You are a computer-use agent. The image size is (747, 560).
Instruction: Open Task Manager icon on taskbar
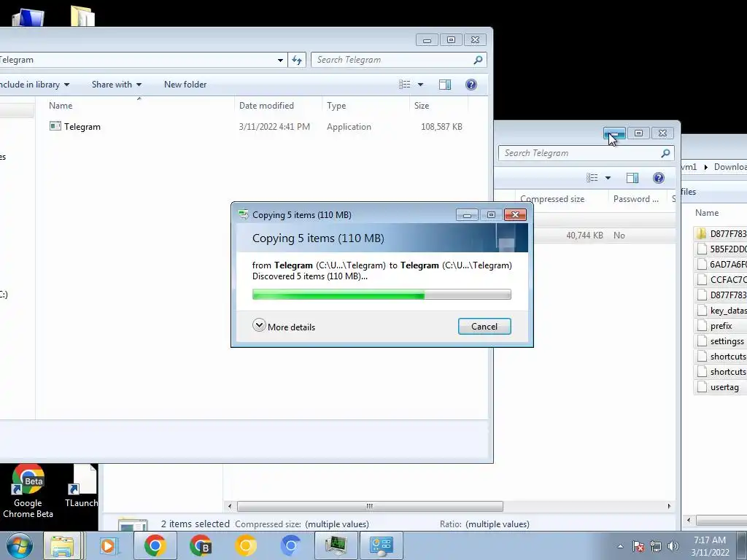tap(336, 545)
